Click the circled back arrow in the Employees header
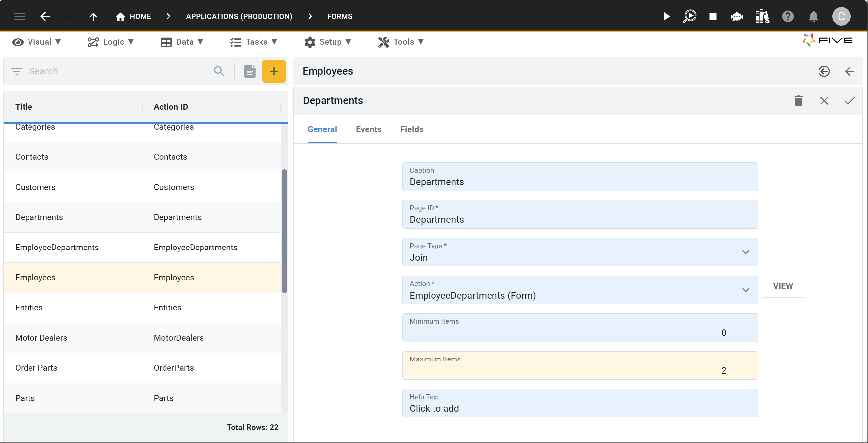The width and height of the screenshot is (868, 443). tap(824, 71)
